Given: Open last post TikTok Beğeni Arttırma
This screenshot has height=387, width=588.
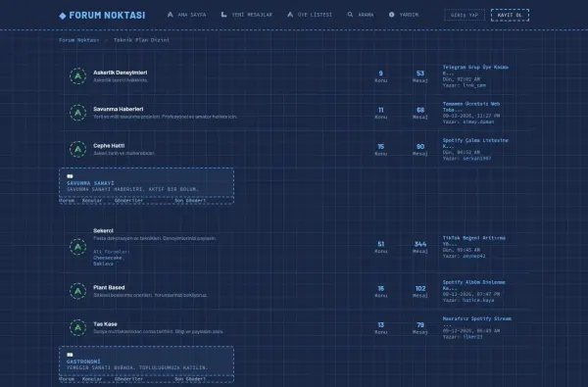Looking at the screenshot, I should click(x=474, y=241).
